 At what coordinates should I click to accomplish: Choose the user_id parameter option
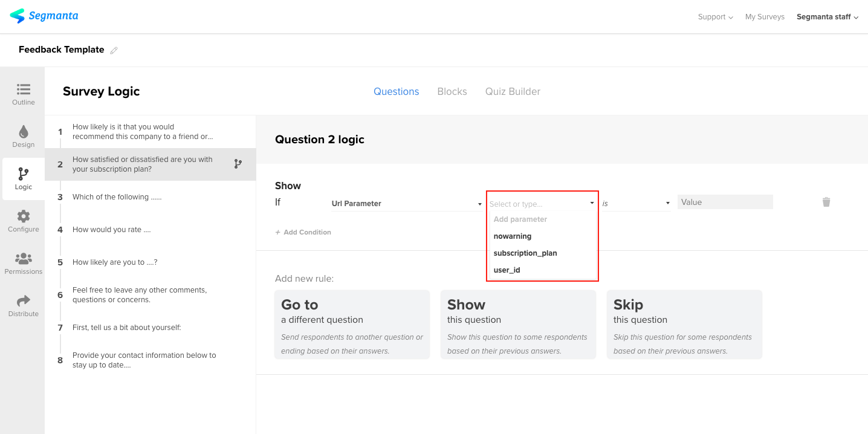tap(542, 270)
